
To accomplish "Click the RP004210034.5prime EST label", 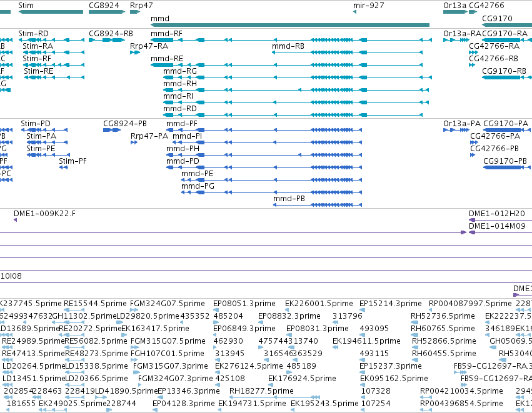I will [x=461, y=391].
